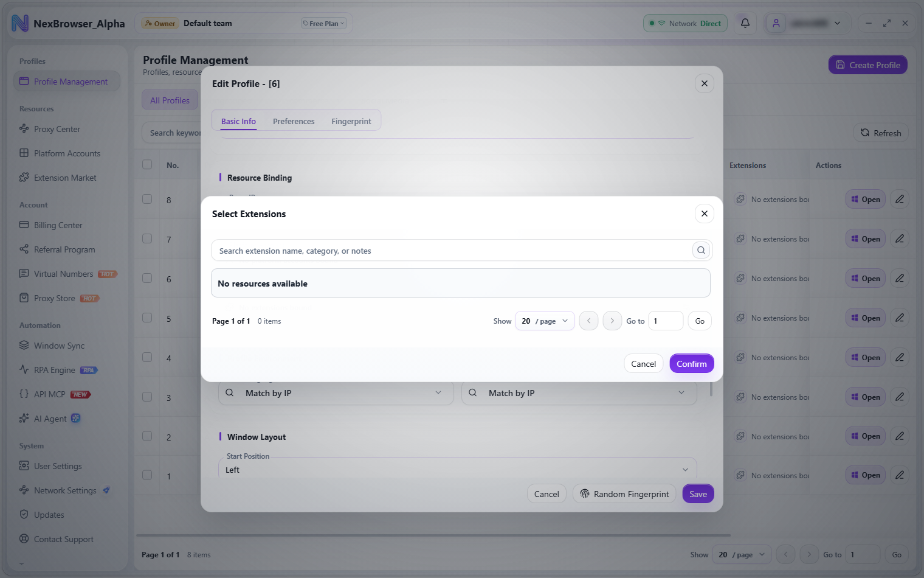Close the Edit Profile dialog

pos(704,83)
